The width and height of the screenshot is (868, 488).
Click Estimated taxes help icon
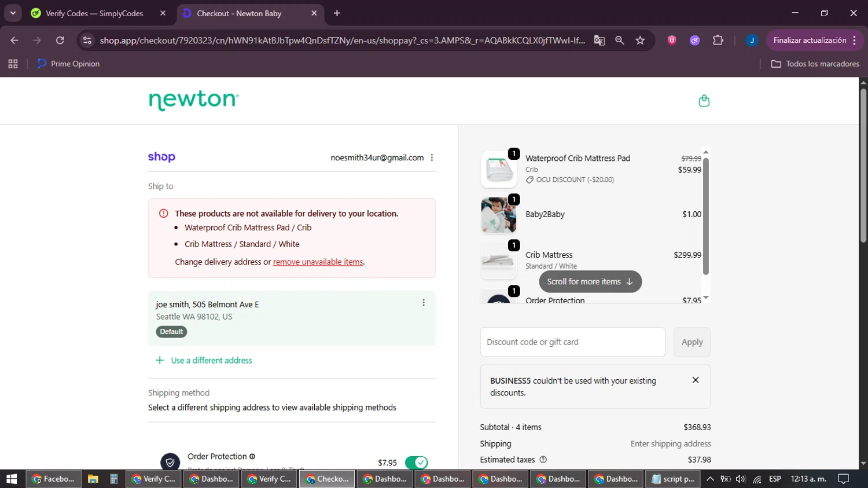(543, 460)
